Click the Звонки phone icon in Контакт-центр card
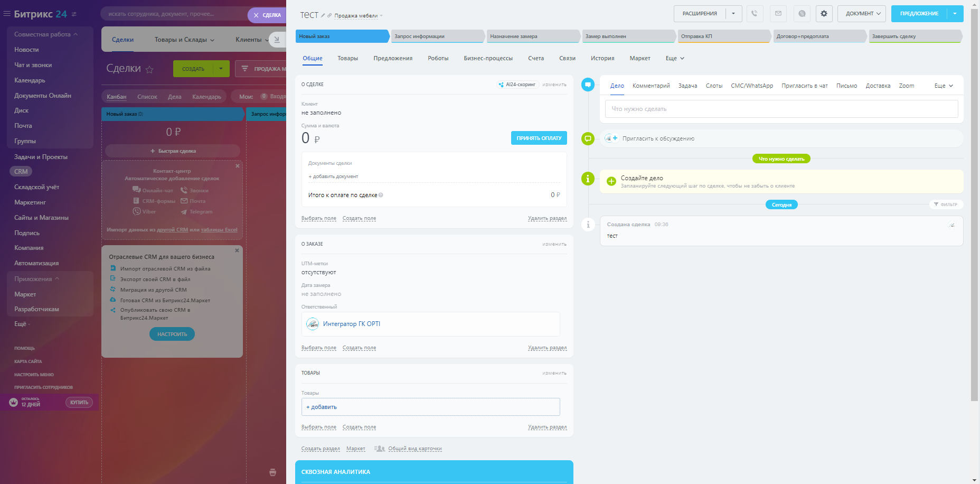The height and width of the screenshot is (484, 980). (184, 190)
